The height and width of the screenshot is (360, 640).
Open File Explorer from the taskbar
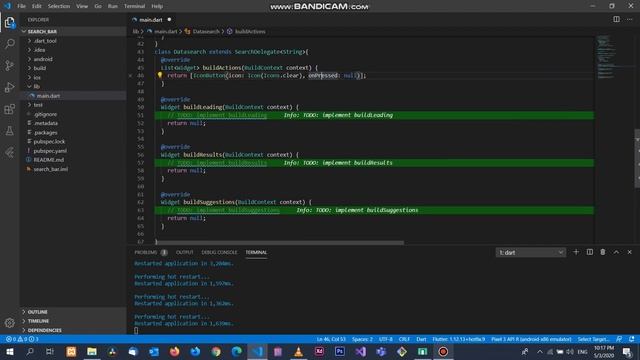tap(92, 351)
